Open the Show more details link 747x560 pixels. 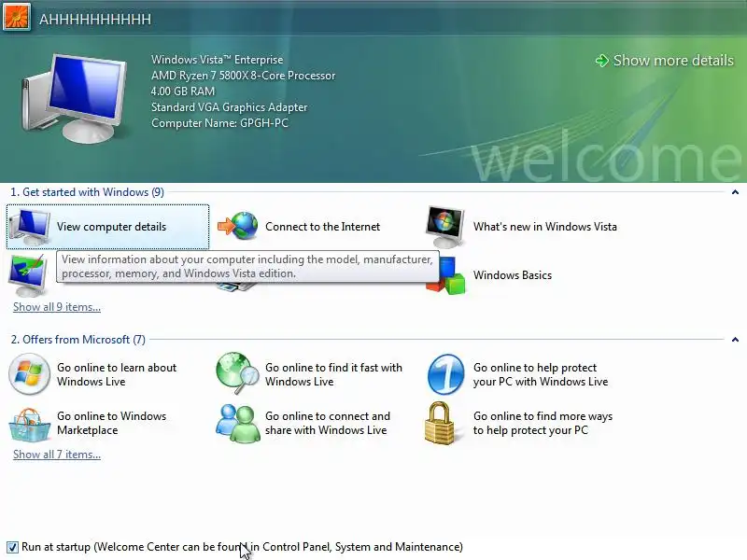[673, 61]
